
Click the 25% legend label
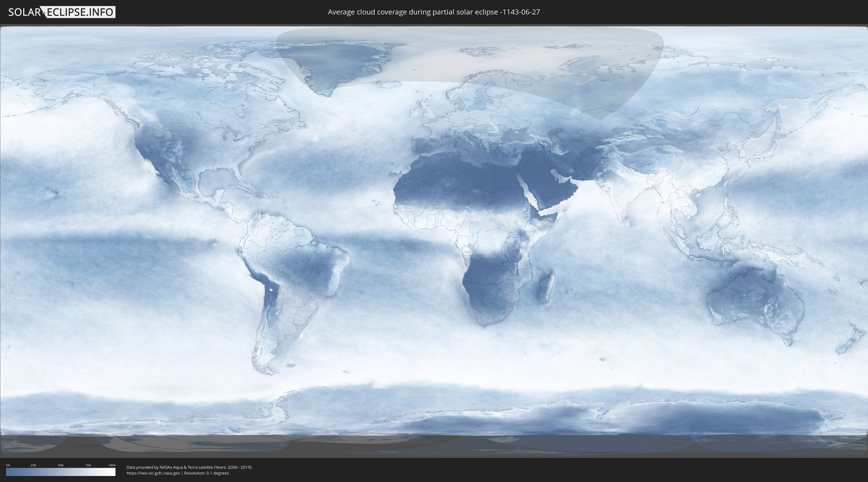coord(33,465)
